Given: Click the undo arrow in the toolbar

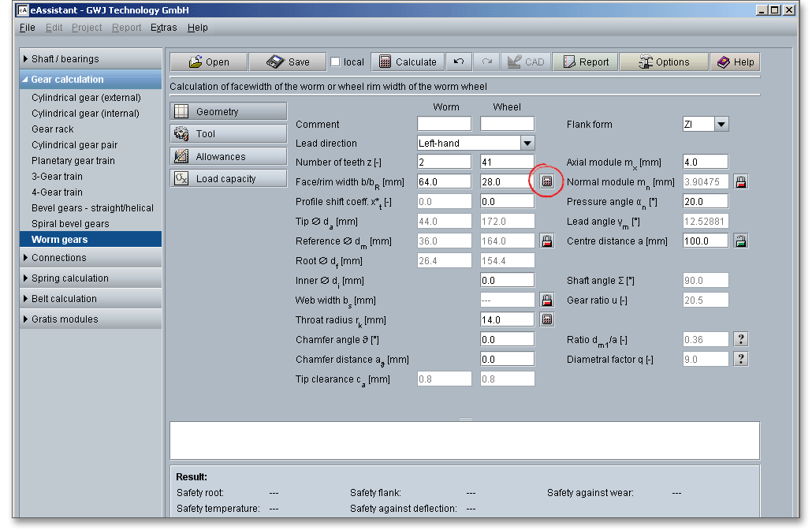Looking at the screenshot, I should point(458,62).
